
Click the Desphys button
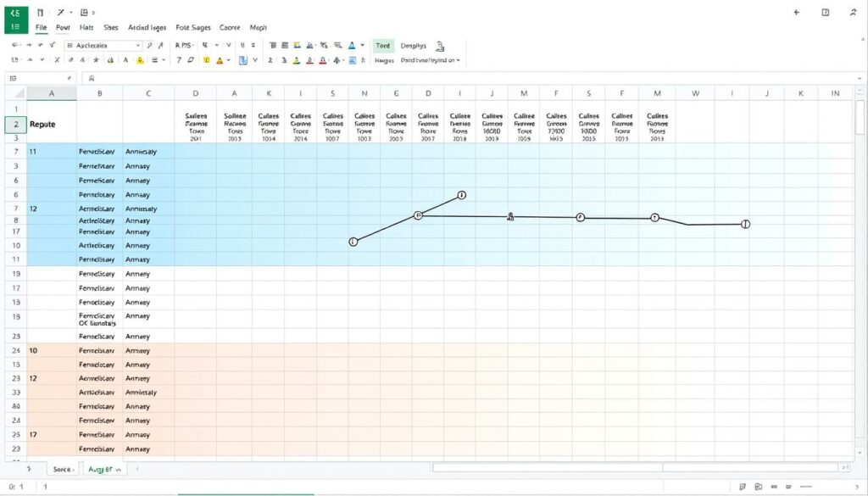(x=414, y=46)
